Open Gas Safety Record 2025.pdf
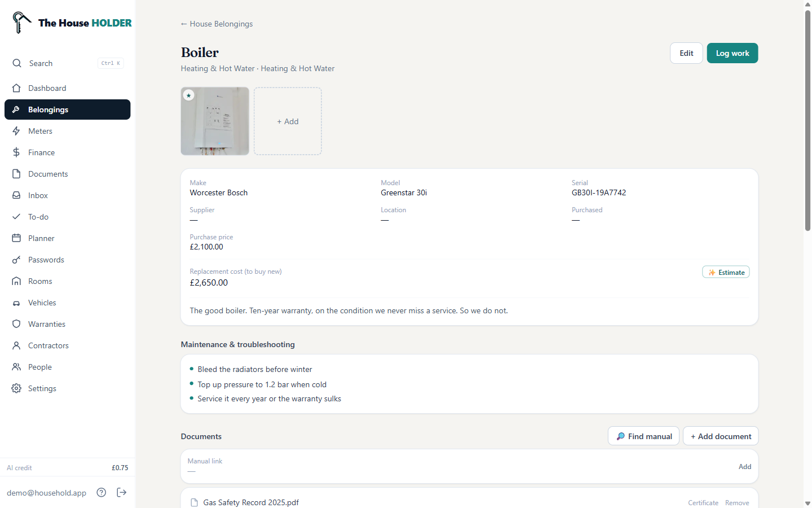Viewport: 812px width, 508px height. tap(251, 502)
